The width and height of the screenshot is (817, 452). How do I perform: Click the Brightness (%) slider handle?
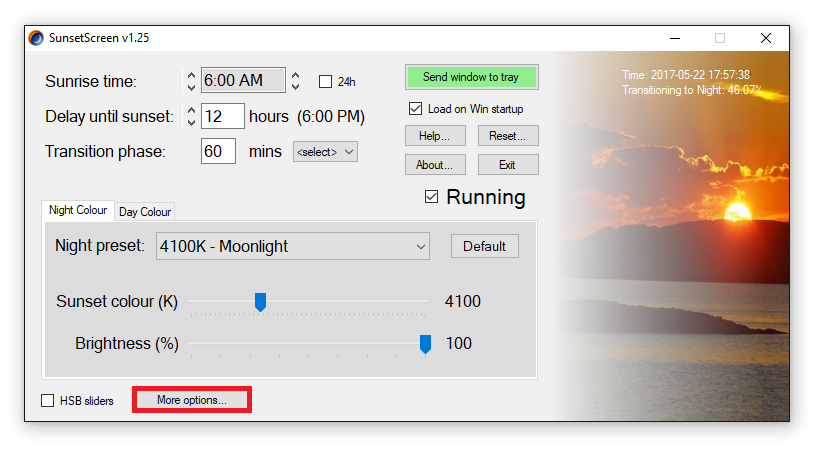point(426,344)
